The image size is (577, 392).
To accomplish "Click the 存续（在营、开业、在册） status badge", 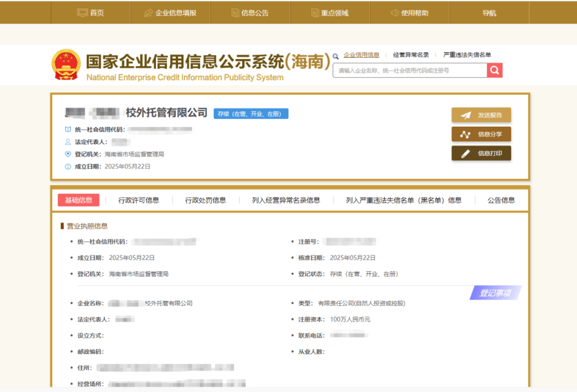I will pos(251,114).
